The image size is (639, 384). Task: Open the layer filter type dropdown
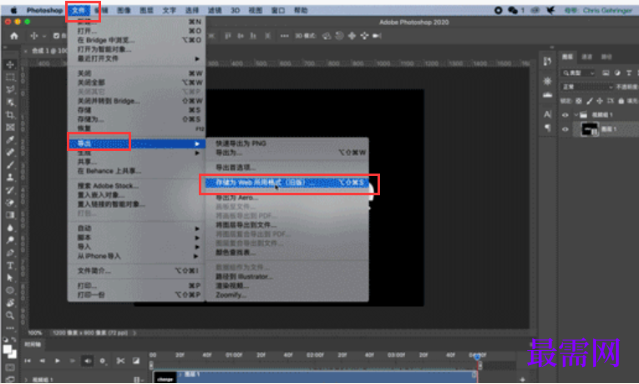click(579, 73)
